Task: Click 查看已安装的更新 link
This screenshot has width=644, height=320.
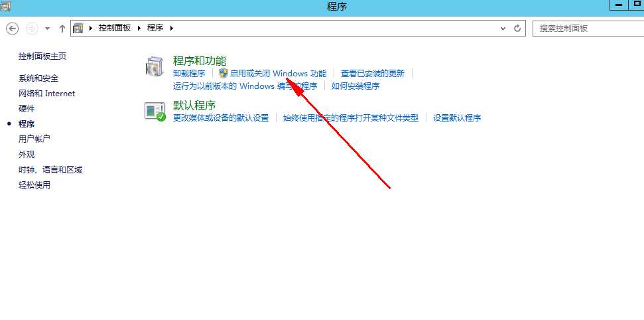Action: (373, 74)
